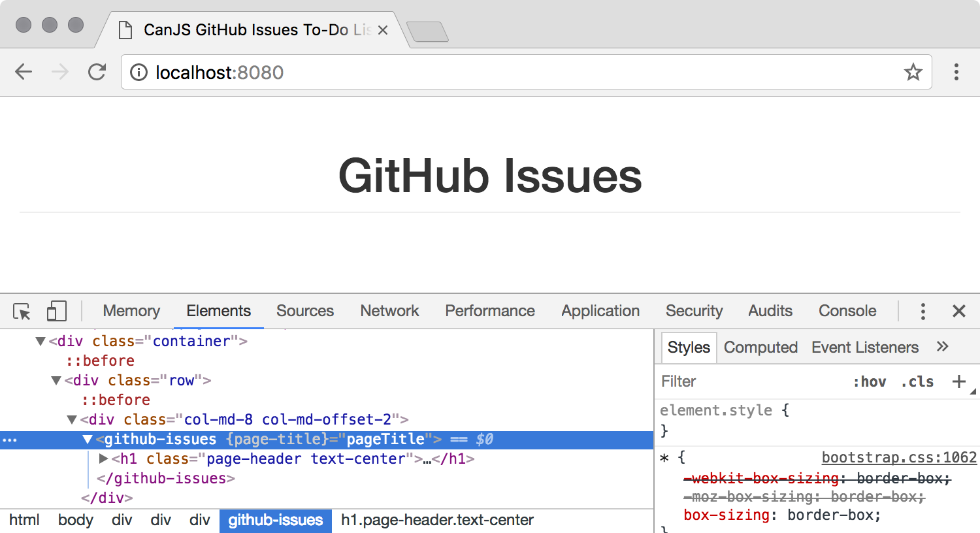Select the Styles sidebar tab
The image size is (980, 533).
[x=689, y=347]
